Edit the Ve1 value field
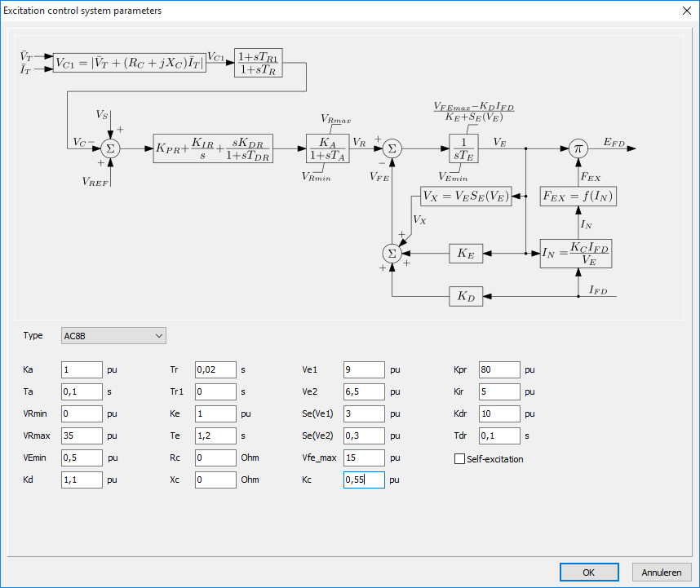 (363, 369)
